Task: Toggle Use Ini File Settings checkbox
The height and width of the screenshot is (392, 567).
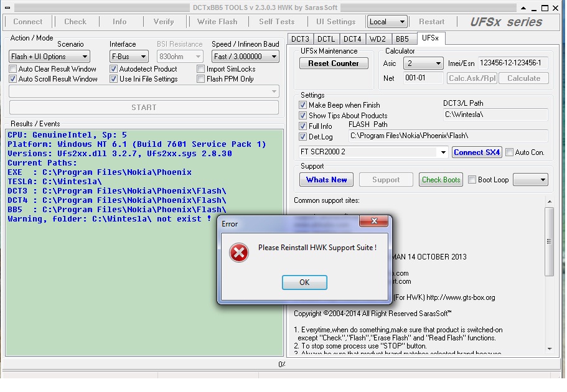Action: coord(113,79)
